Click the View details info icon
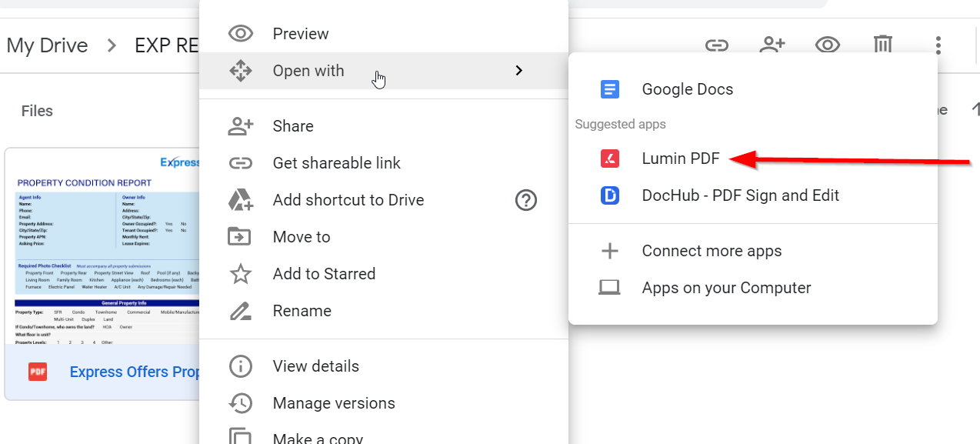This screenshot has height=444, width=980. click(x=241, y=366)
